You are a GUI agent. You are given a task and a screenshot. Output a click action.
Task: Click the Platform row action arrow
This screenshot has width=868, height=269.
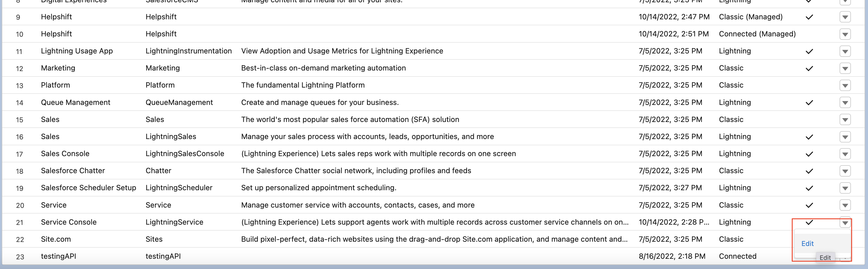pyautogui.click(x=845, y=85)
